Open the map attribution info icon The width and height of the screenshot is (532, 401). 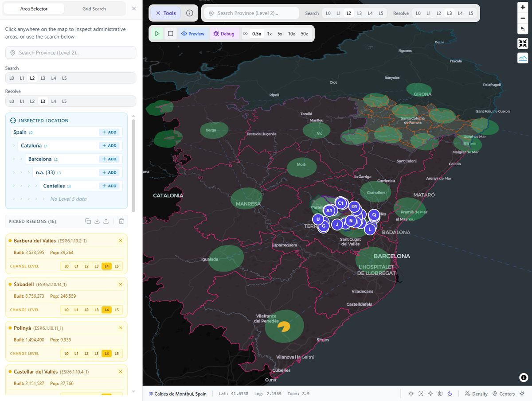click(524, 378)
